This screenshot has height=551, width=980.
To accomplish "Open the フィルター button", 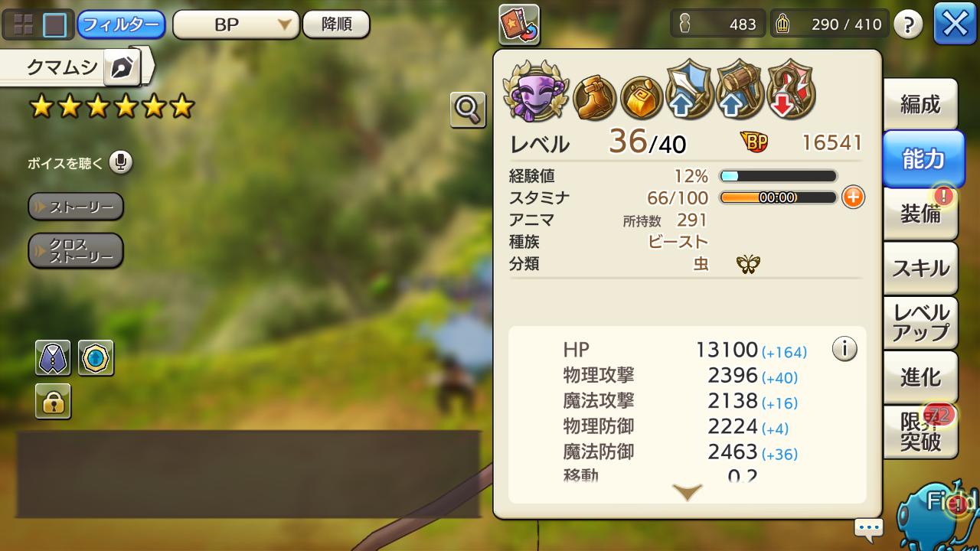I will pyautogui.click(x=121, y=24).
